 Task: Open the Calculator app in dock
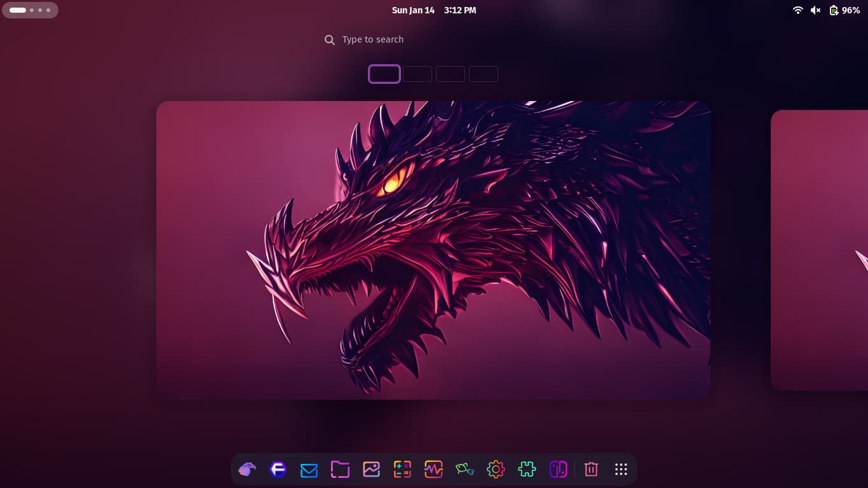(x=402, y=470)
